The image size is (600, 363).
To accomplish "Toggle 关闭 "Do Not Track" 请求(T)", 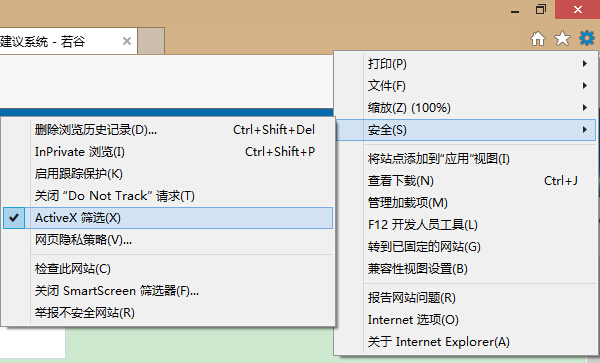I will pyautogui.click(x=168, y=196).
